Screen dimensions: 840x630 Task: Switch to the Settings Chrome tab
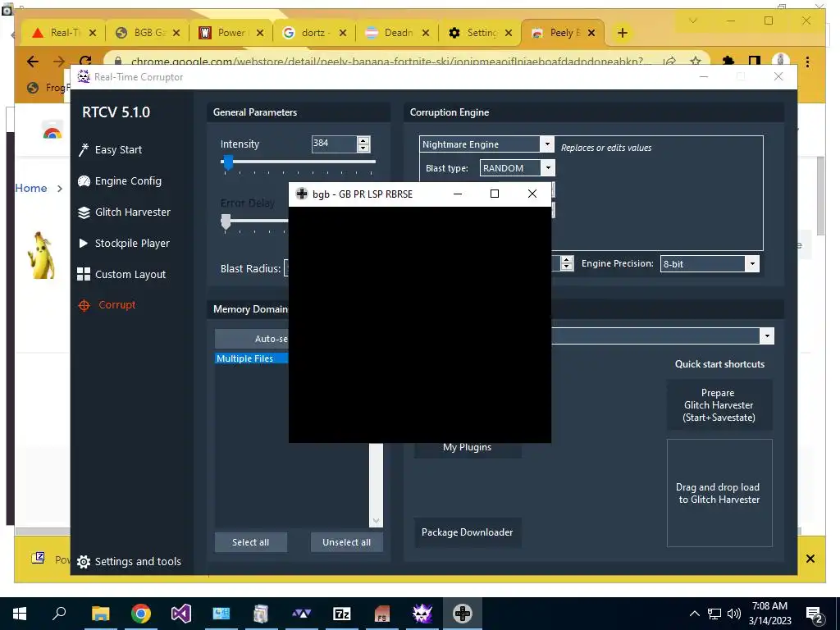[x=481, y=33]
